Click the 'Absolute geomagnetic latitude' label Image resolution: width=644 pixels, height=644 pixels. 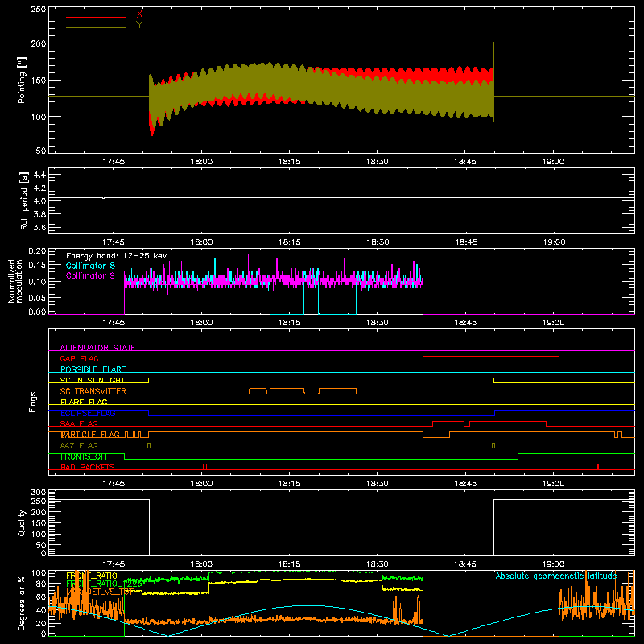tap(556, 576)
